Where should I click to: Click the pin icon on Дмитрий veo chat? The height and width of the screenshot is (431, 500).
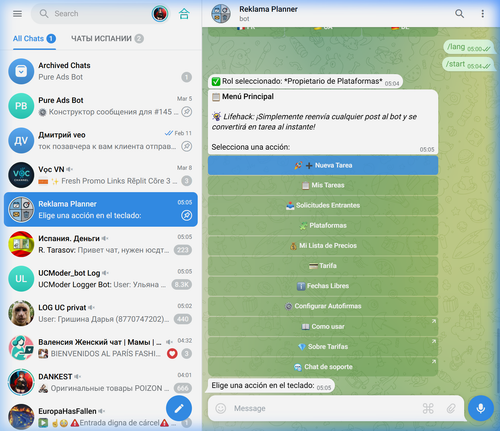187,146
